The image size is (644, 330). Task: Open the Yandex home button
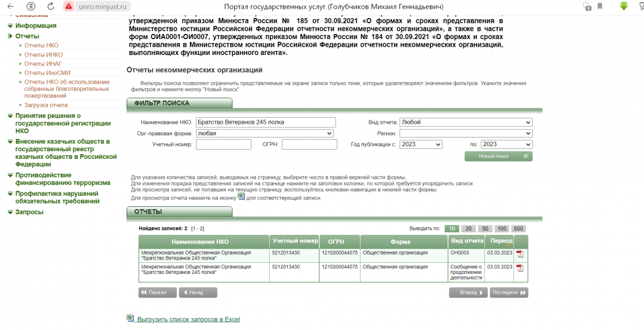click(30, 7)
